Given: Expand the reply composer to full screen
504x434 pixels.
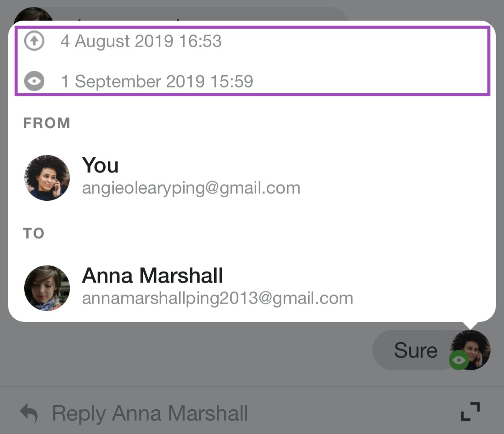Looking at the screenshot, I should 470,412.
